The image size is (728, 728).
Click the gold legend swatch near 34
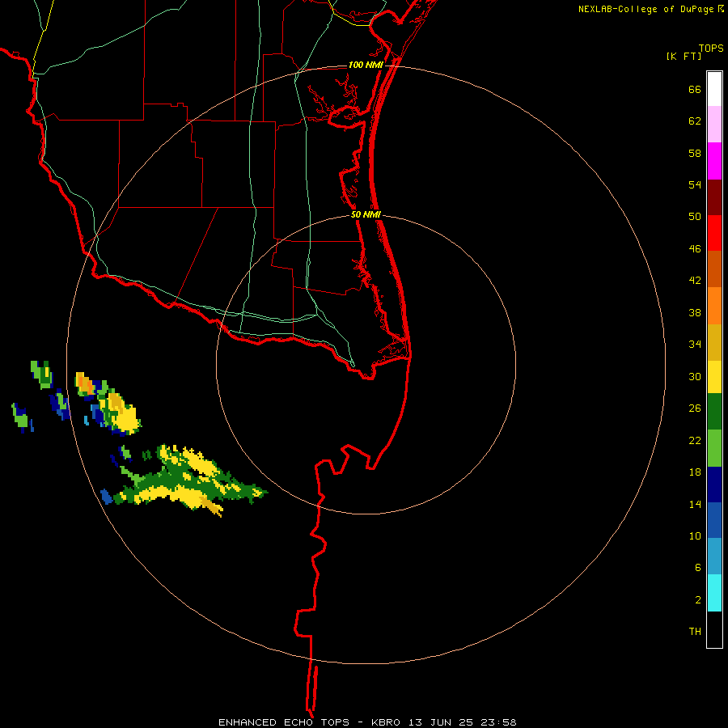[x=714, y=343]
